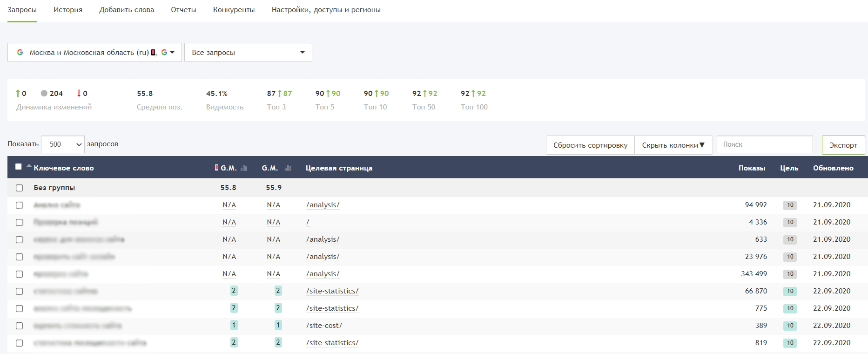Toggle select-all checkbox in table header
Screen dimensions: 868x354
(x=19, y=167)
